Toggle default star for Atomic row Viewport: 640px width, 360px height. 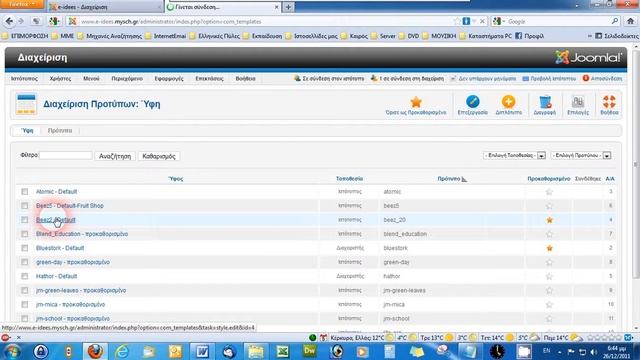(549, 192)
